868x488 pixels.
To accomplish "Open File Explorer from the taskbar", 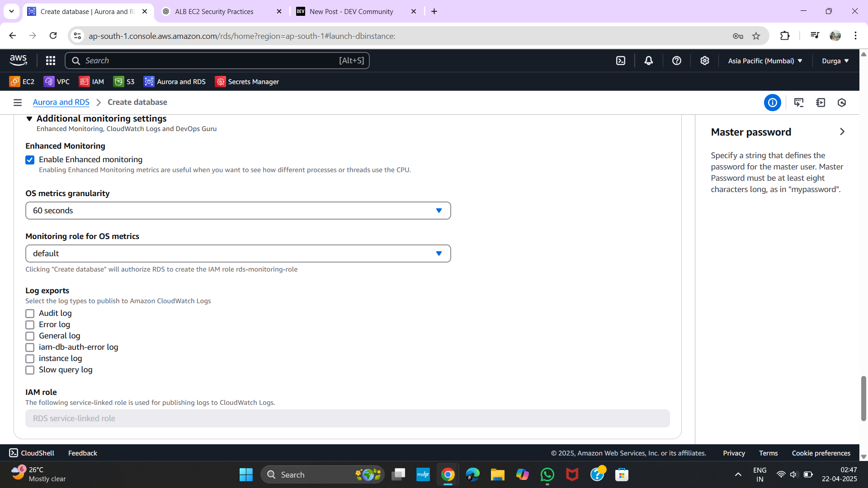I will coord(497,474).
